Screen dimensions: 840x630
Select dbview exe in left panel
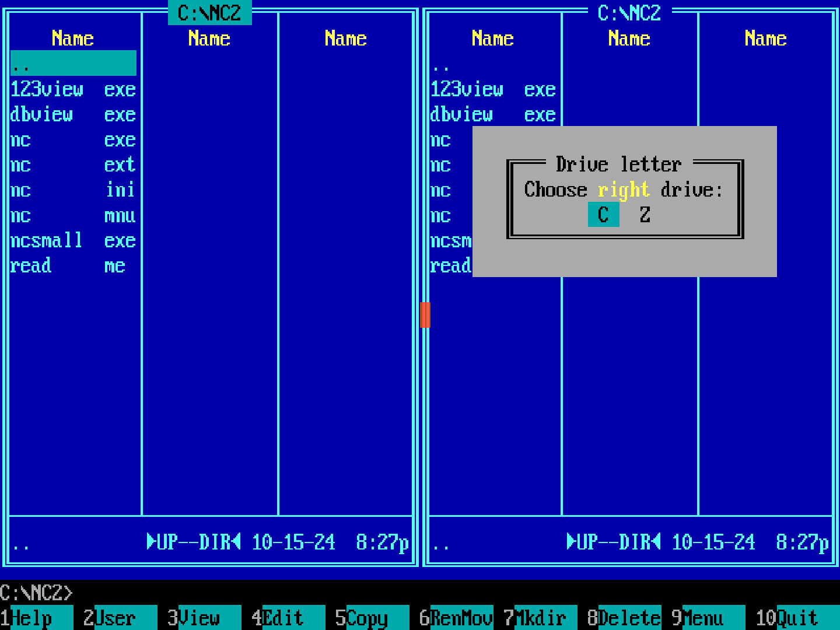tap(73, 114)
